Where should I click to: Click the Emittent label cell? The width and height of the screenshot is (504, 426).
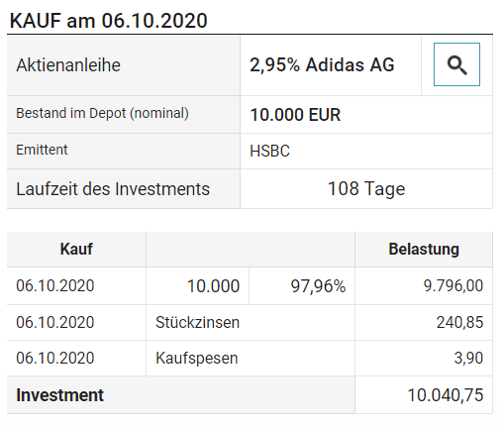[x=124, y=151]
